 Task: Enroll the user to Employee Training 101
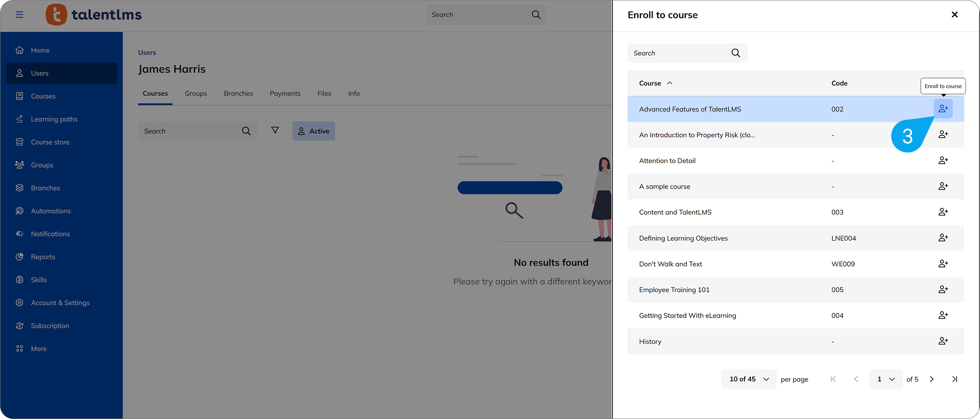(x=943, y=289)
